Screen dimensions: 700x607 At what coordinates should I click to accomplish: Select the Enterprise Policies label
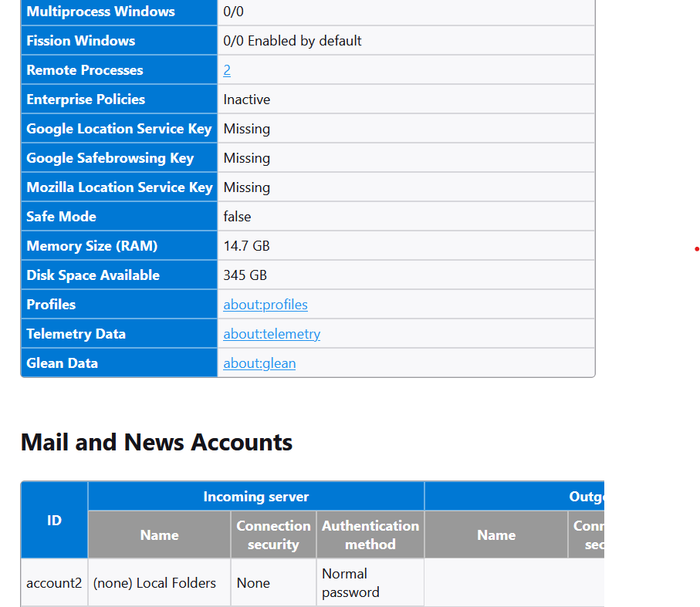tap(86, 99)
